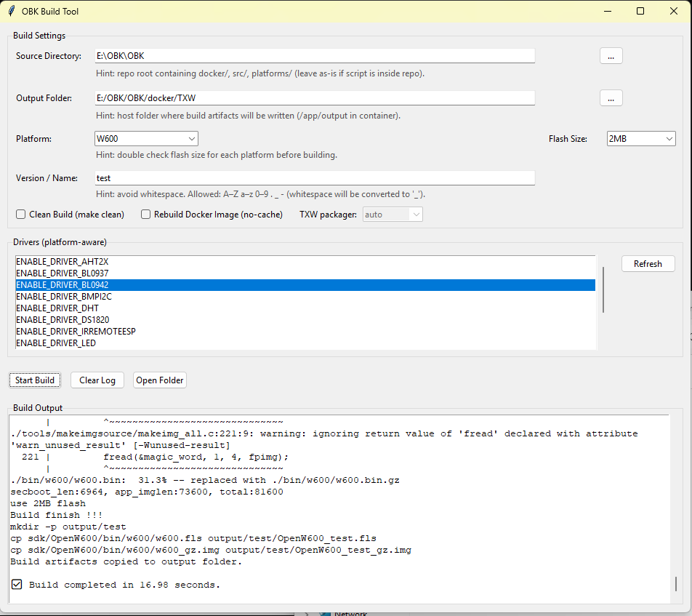Open the TXW packager combo box
Viewport: 692px width, 616px height.
[393, 215]
